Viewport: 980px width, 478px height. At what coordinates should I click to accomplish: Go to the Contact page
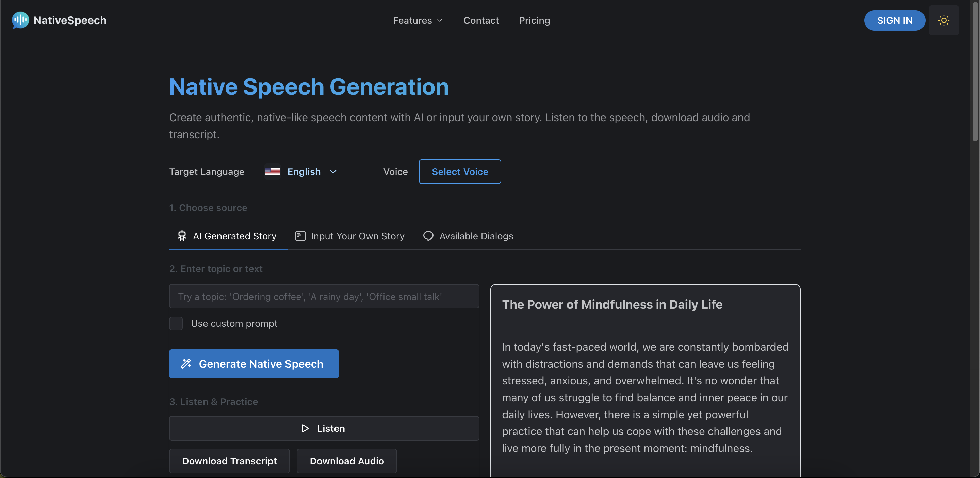(481, 20)
